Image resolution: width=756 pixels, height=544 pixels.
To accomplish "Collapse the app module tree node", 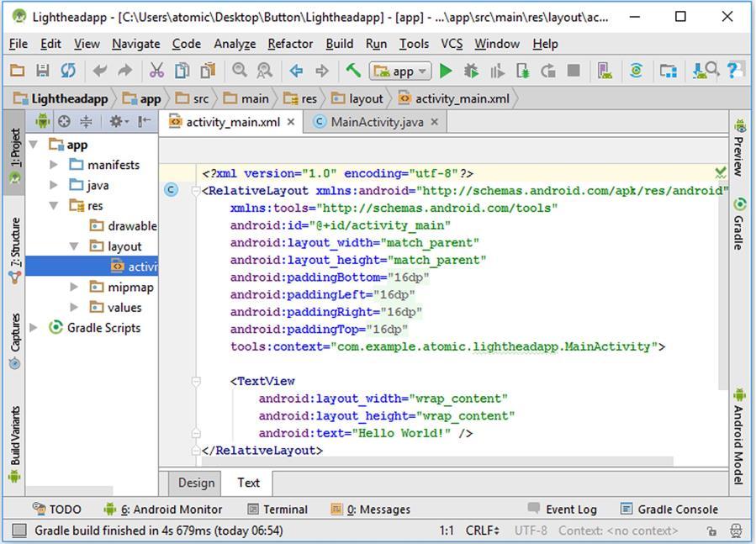I will coord(34,145).
